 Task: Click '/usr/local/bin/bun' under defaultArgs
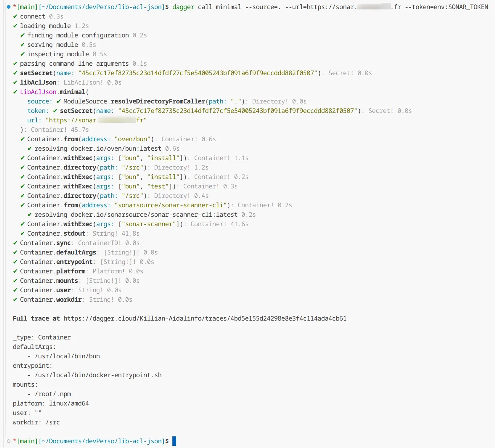(x=67, y=356)
